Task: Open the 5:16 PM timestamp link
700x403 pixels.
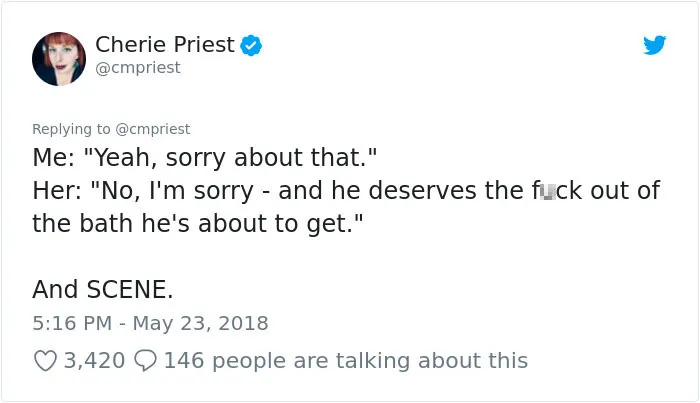Action: pyautogui.click(x=72, y=323)
